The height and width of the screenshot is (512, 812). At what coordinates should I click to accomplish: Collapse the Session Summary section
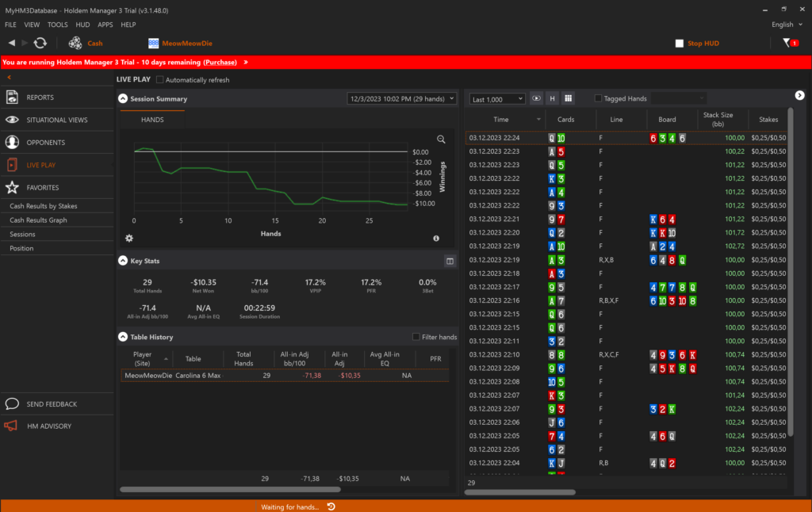point(123,98)
